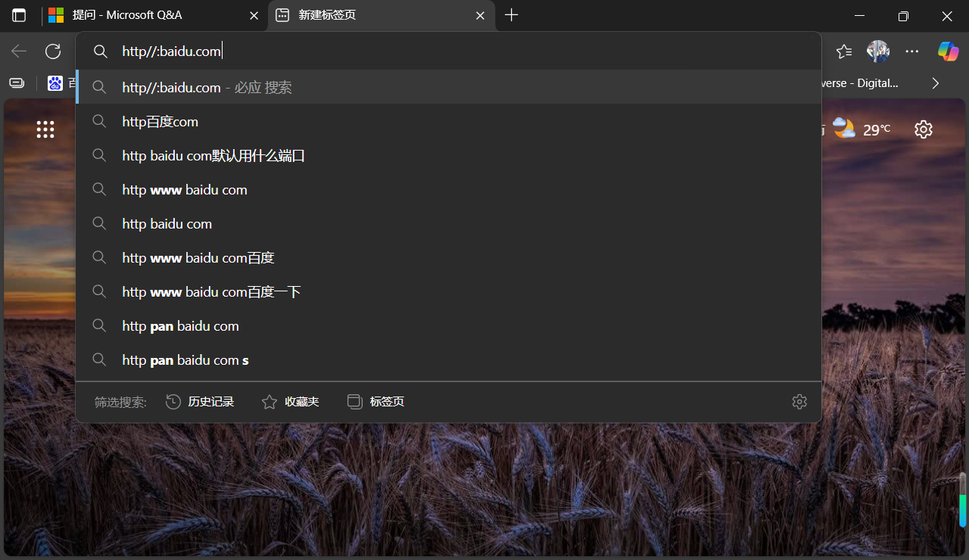Viewport: 969px width, 560px height.
Task: Close the 提问 - Microsoft Q&A tab
Action: pyautogui.click(x=254, y=15)
